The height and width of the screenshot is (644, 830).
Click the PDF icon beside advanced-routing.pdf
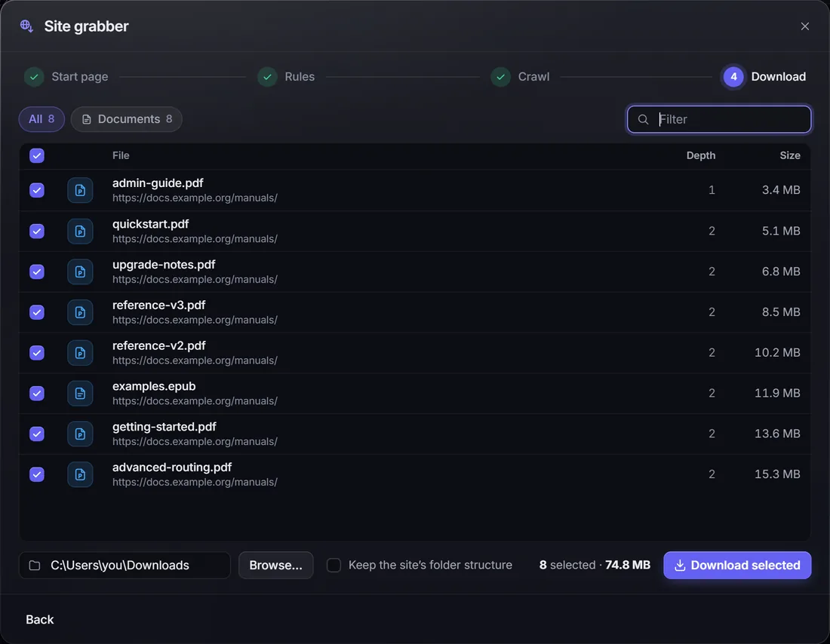click(x=80, y=474)
